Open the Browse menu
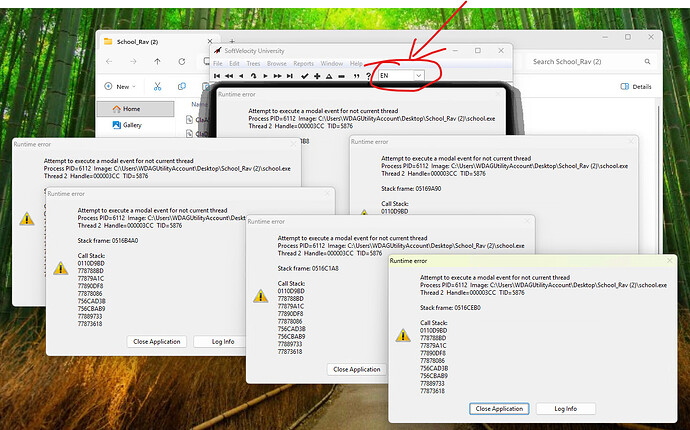The image size is (690, 430). 277,64
